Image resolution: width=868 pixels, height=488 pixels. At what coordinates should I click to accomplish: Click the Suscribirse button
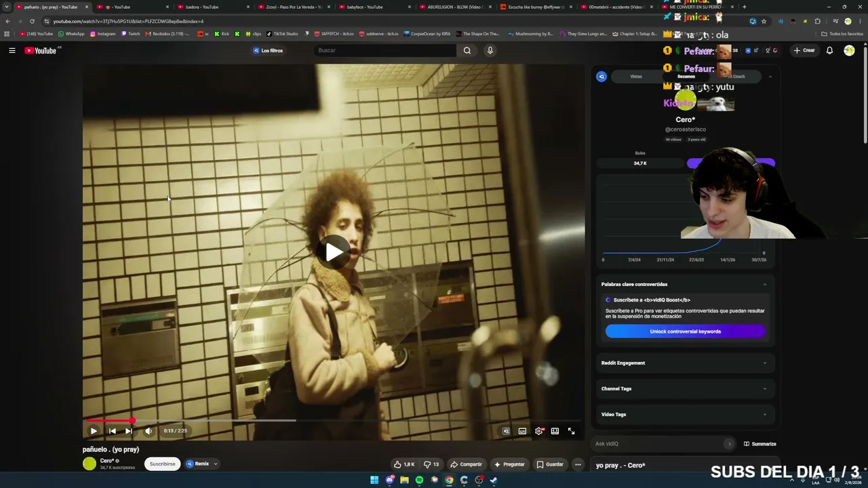162,464
